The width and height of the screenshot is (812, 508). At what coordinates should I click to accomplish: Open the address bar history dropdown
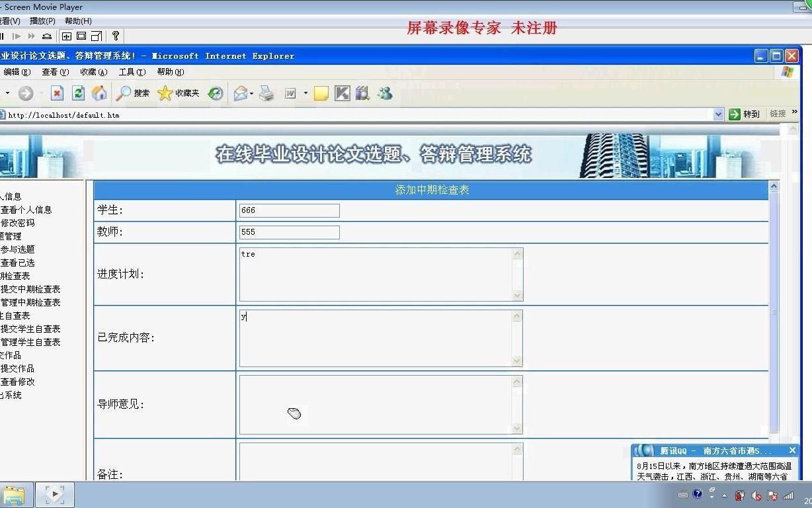[719, 114]
